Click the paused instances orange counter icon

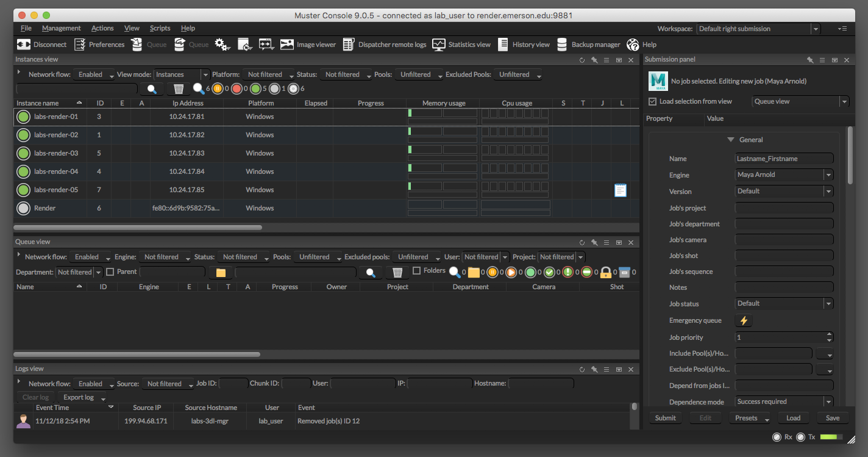point(218,89)
